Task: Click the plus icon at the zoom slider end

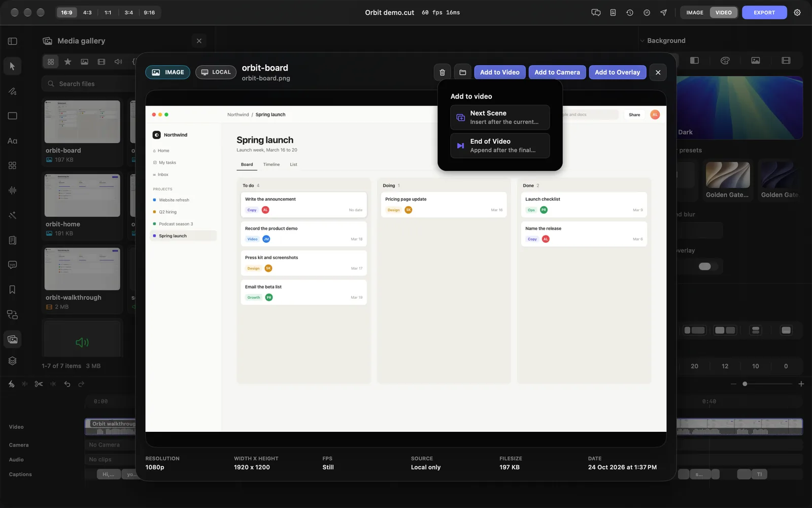Action: pyautogui.click(x=801, y=384)
